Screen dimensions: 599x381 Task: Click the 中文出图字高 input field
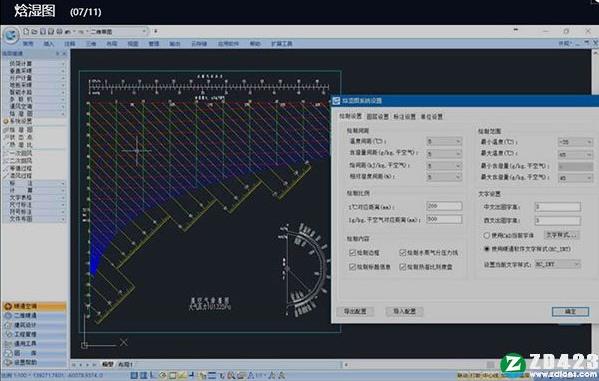click(x=558, y=207)
